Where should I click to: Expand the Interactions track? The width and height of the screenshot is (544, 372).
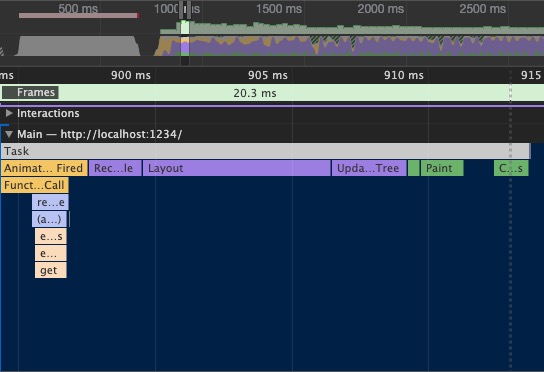point(9,113)
